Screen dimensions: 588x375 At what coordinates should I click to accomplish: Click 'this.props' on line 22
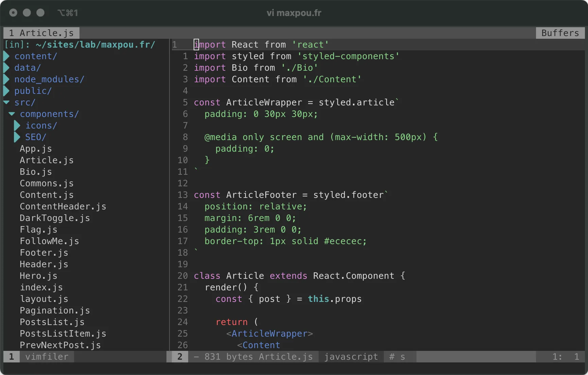point(335,299)
